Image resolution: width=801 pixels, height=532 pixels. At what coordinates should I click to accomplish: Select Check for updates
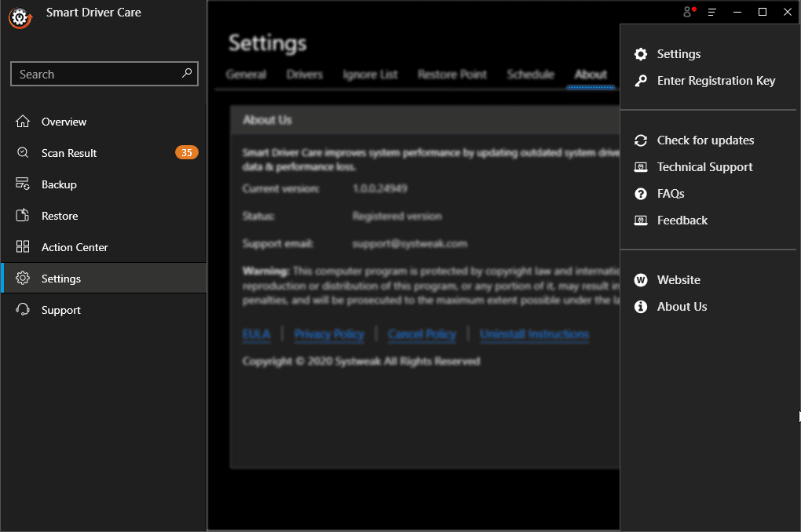705,140
